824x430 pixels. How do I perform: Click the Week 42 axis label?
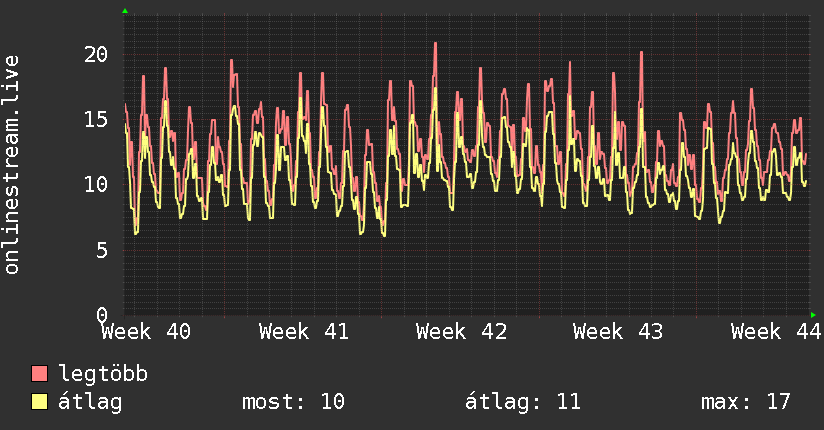tap(461, 332)
